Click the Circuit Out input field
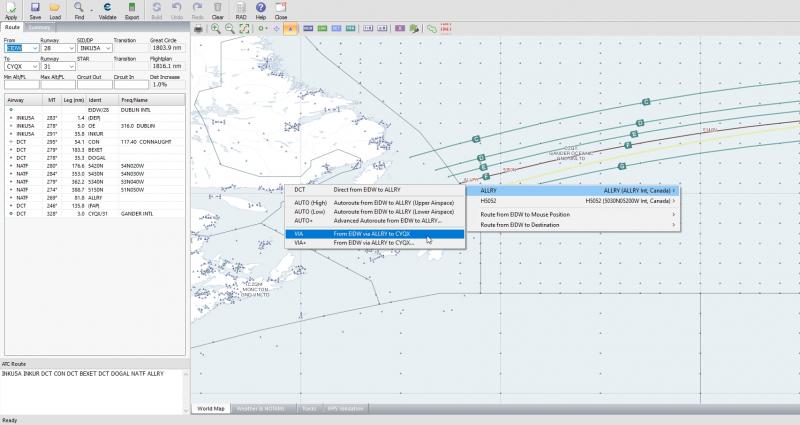 (94, 85)
